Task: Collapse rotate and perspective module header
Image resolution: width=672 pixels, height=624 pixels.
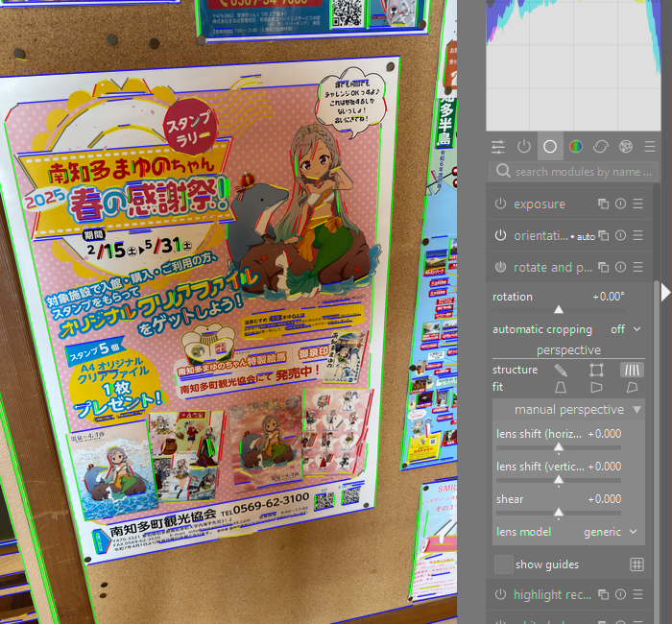Action: click(553, 268)
